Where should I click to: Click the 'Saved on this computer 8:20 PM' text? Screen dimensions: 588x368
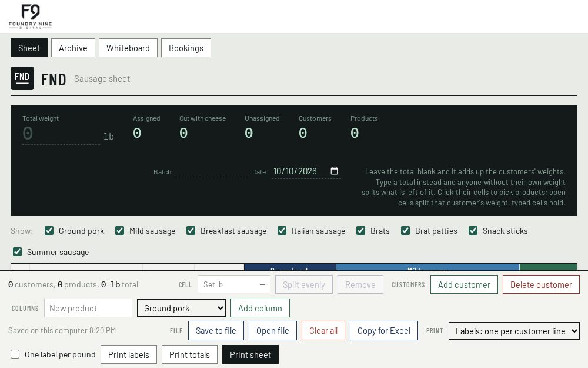(62, 330)
